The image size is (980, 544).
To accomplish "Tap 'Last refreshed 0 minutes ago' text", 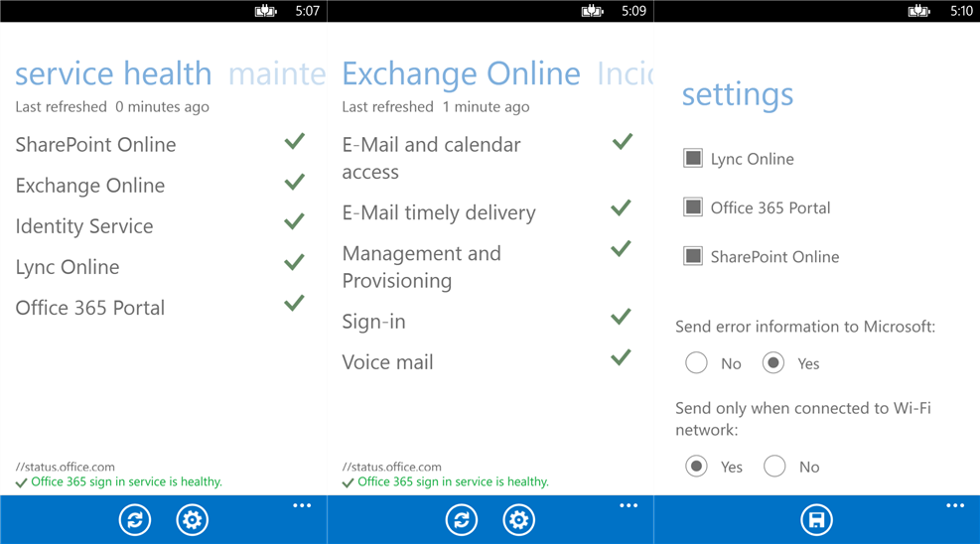I will [112, 107].
